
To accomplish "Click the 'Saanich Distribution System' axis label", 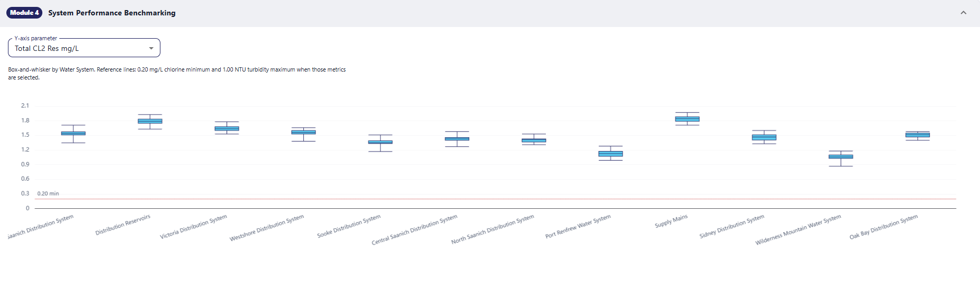I will click(x=41, y=226).
